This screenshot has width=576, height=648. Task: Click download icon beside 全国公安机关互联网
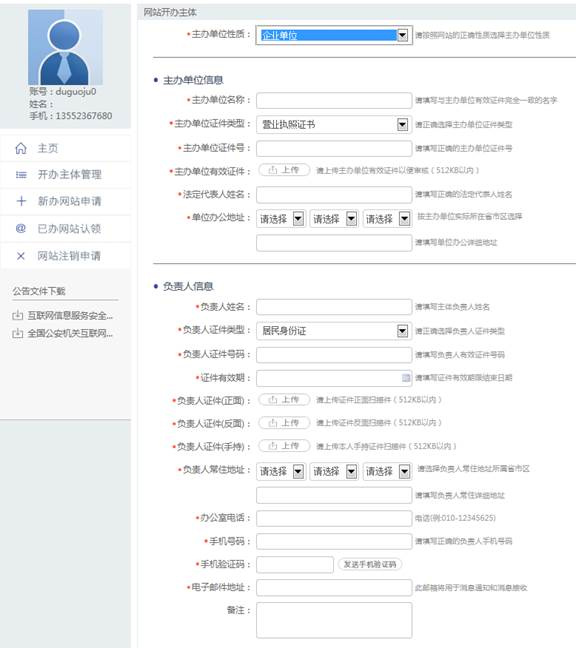(17, 333)
